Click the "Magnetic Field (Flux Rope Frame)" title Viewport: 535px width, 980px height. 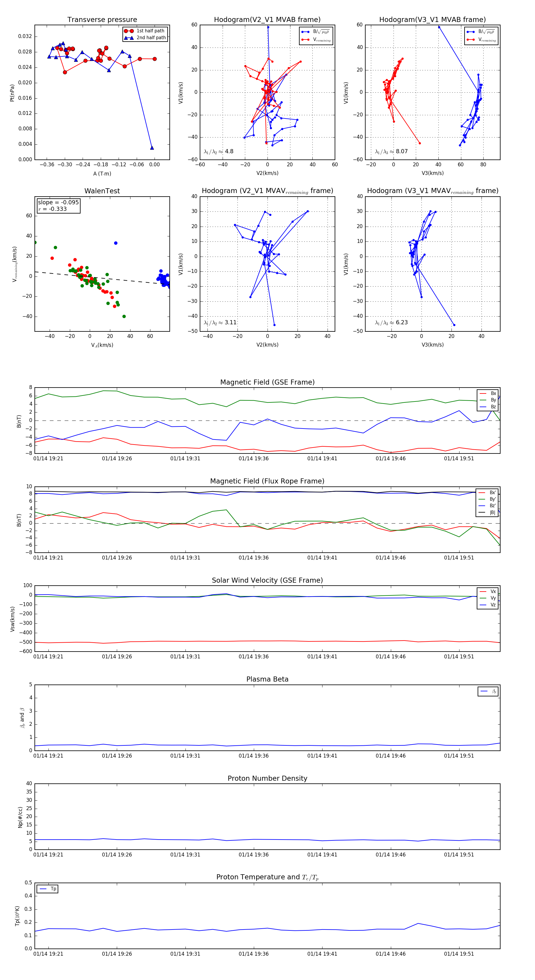267,481
